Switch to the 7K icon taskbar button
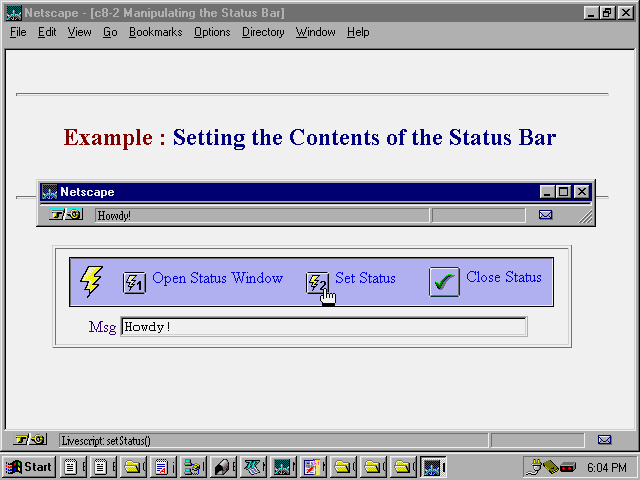640x480 pixels. (x=253, y=467)
